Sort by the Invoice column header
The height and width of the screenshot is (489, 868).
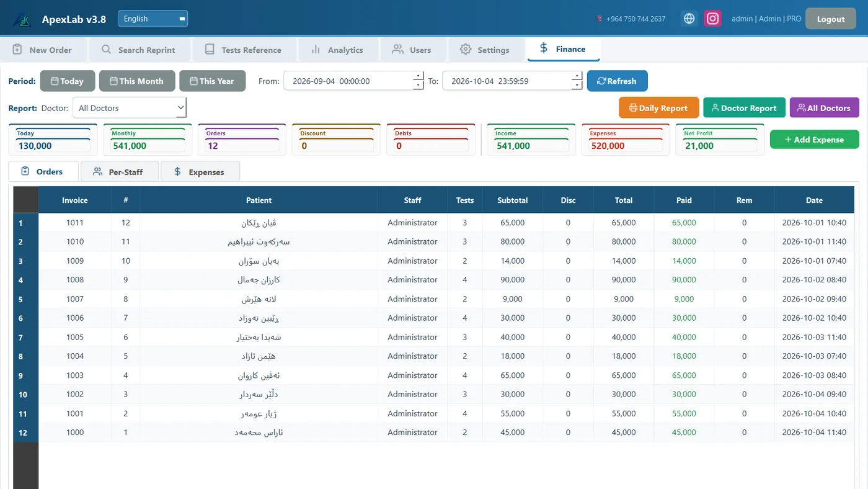click(75, 200)
